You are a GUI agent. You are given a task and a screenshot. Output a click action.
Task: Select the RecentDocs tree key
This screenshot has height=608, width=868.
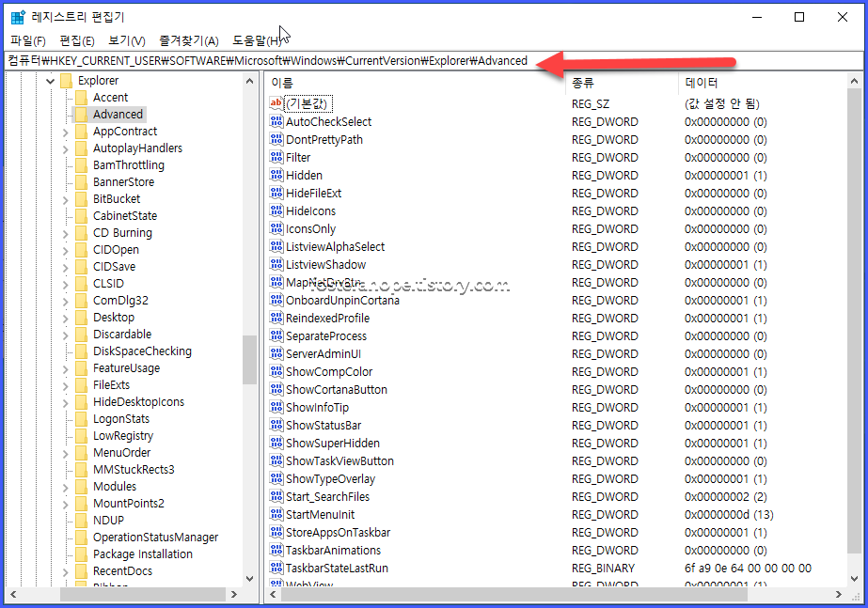pos(122,571)
